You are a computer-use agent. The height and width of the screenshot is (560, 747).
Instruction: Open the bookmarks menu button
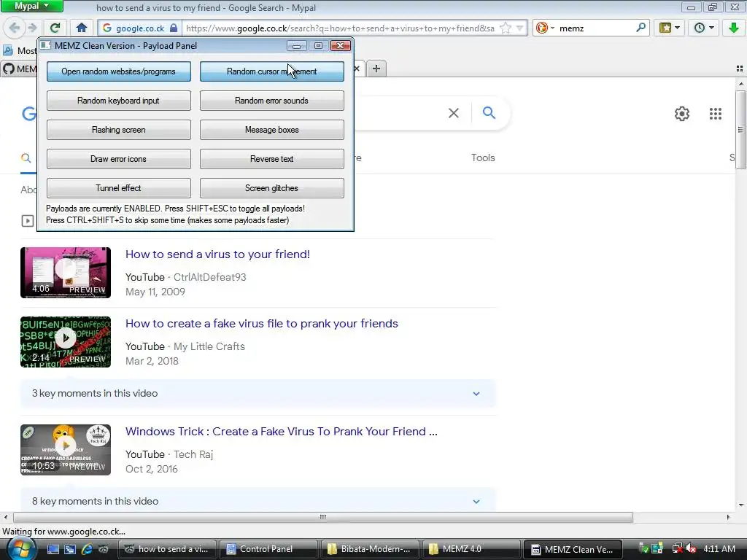(x=670, y=28)
